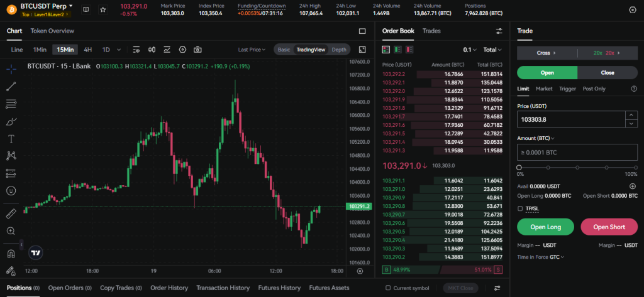Select the Basic chart mode

pos(284,50)
